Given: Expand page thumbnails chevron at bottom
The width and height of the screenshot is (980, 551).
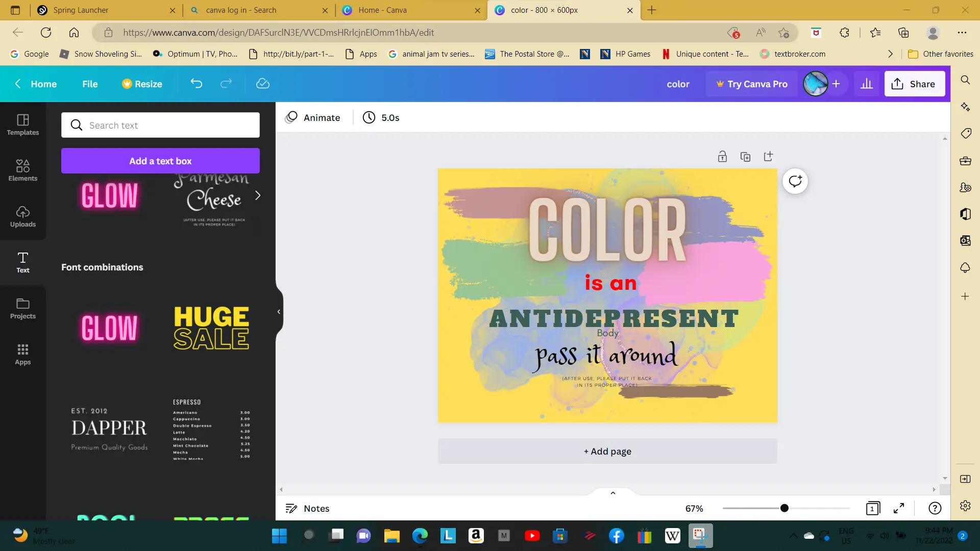Looking at the screenshot, I should pos(612,493).
